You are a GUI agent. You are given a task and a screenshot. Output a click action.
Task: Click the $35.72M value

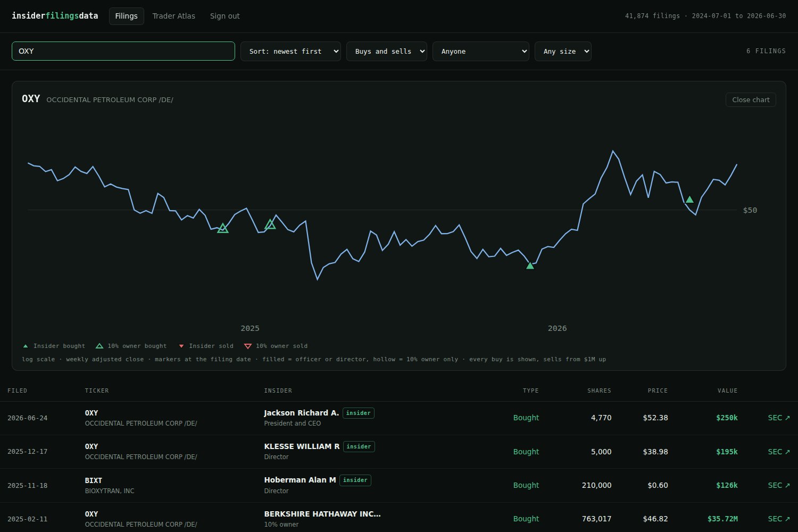pyautogui.click(x=722, y=519)
